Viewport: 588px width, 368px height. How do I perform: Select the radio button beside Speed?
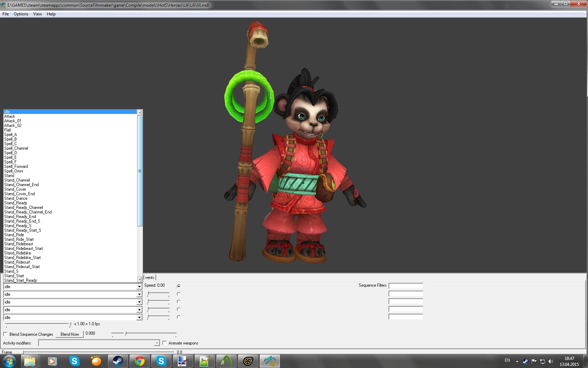pos(178,286)
